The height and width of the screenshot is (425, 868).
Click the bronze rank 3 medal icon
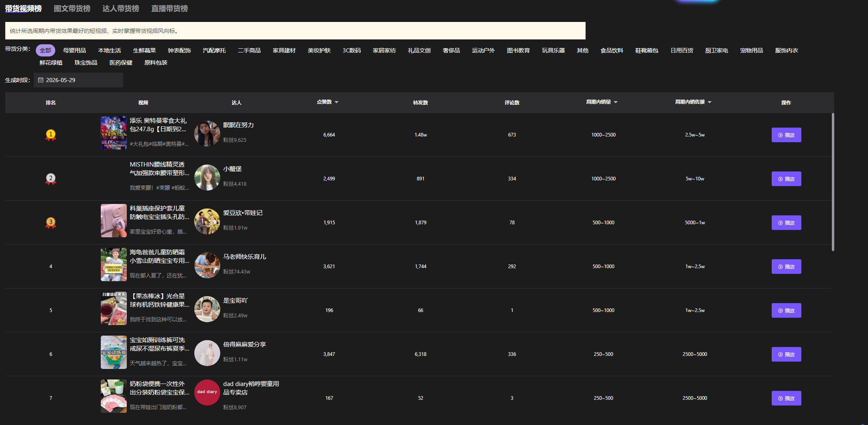point(51,223)
